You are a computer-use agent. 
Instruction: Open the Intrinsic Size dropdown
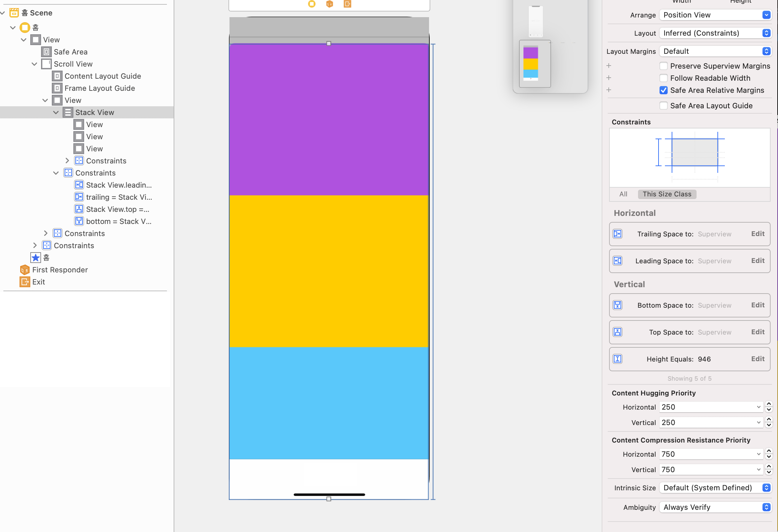click(715, 488)
